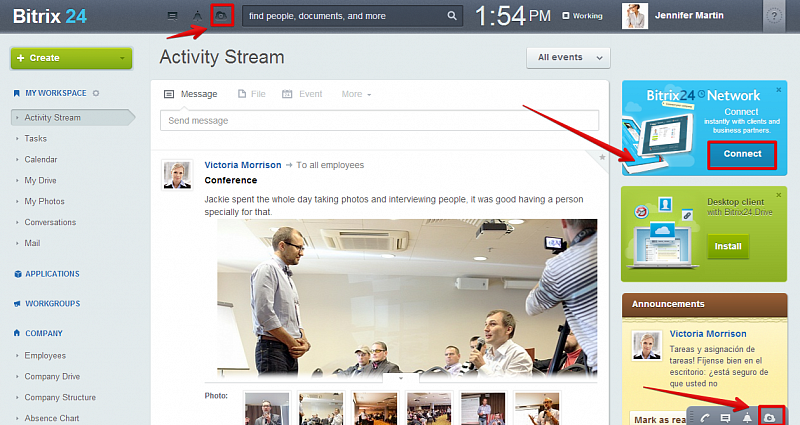
Task: Click the 'To all employees' recipient text
Action: (x=330, y=165)
